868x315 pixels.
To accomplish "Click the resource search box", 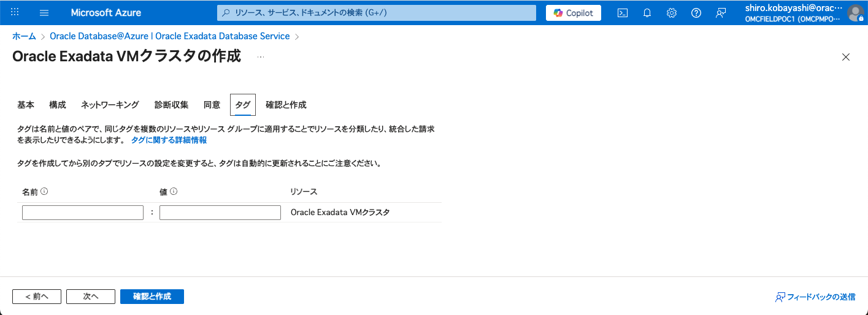I will click(377, 13).
